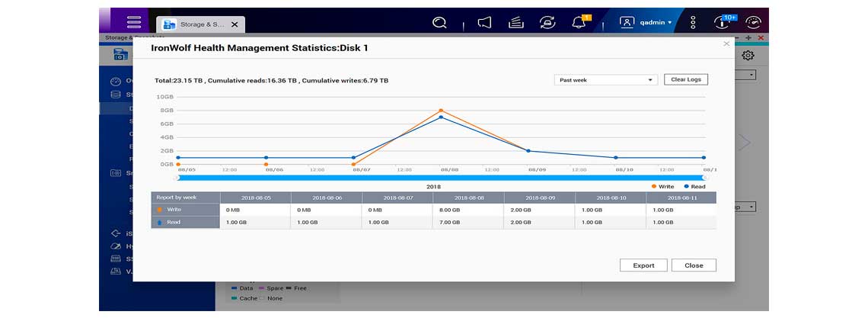
Task: Click the external devices sync icon
Action: (547, 23)
